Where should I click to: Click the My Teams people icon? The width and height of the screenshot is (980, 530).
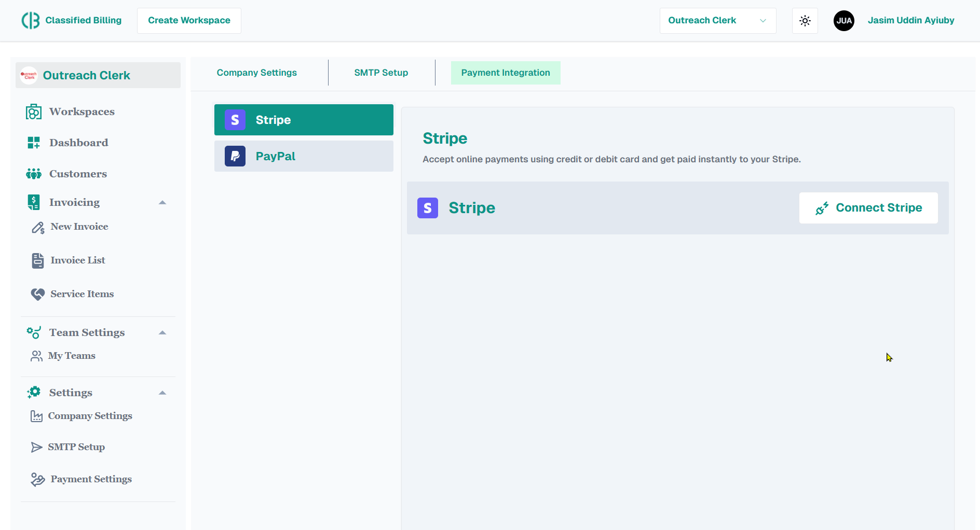coord(36,356)
